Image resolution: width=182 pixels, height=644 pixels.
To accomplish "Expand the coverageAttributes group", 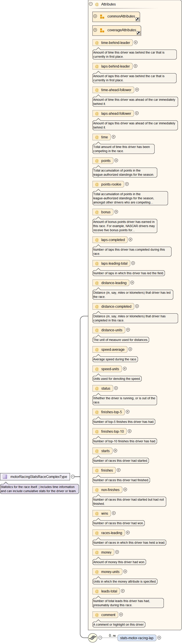I will pyautogui.click(x=95, y=30).
